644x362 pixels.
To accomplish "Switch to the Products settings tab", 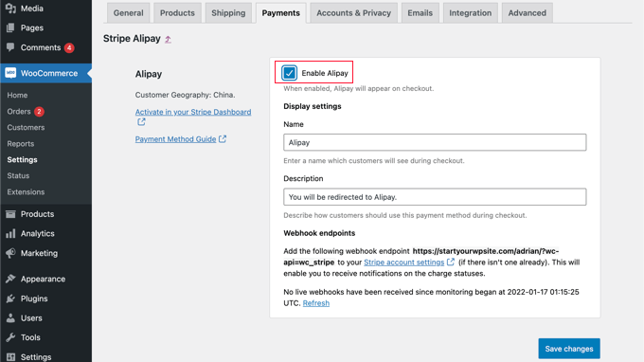I will pos(177,13).
